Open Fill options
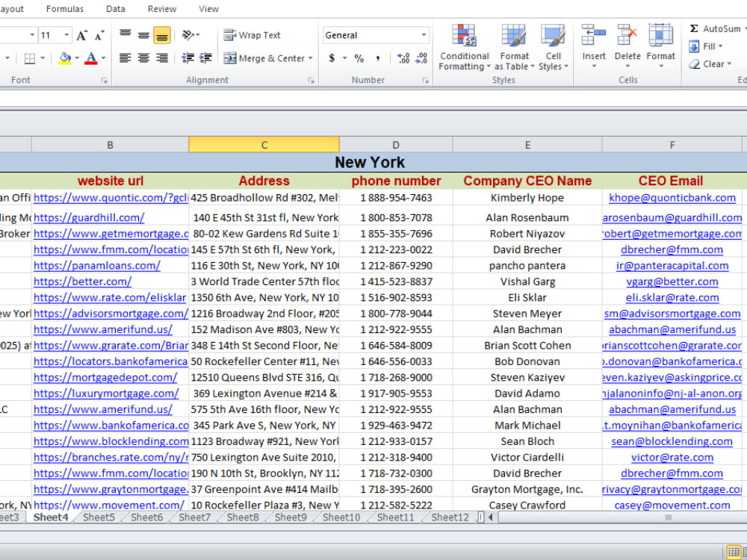The height and width of the screenshot is (560, 747). pyautogui.click(x=706, y=46)
